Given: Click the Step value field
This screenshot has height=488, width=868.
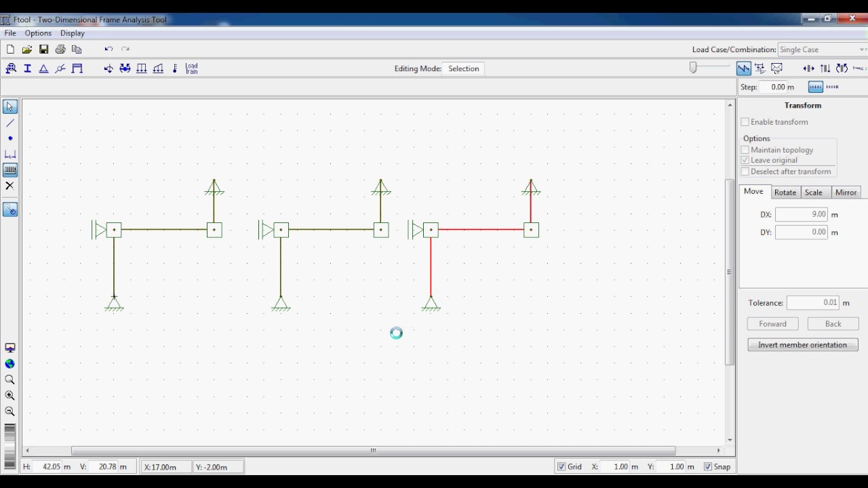Looking at the screenshot, I should click(773, 87).
